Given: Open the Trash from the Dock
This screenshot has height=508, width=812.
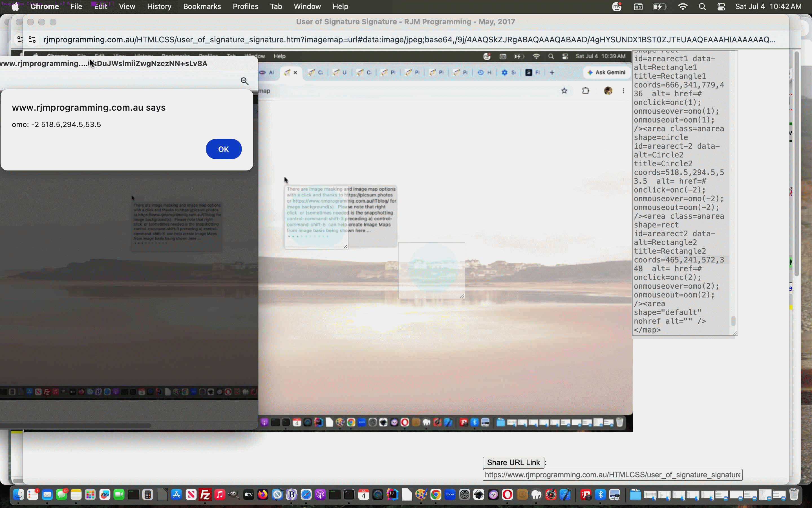Looking at the screenshot, I should click(794, 494).
